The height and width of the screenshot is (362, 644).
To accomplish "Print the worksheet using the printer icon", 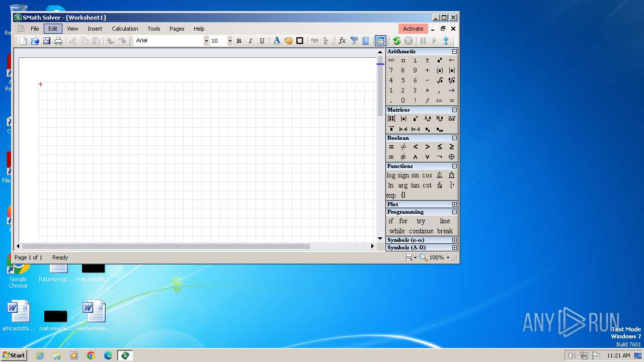I will coord(58,41).
